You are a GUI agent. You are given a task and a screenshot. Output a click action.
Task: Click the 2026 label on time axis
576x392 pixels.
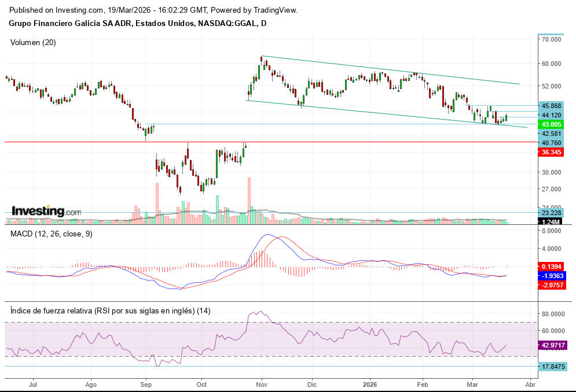369,384
